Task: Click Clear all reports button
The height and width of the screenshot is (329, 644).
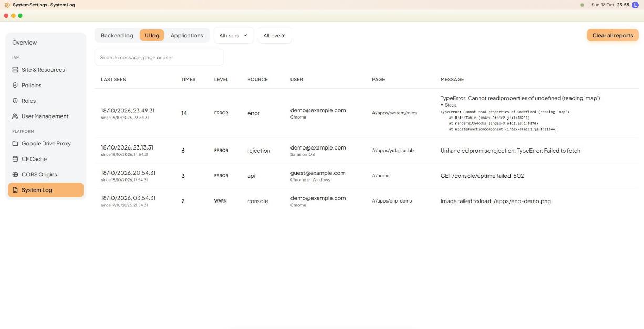Action: click(x=612, y=35)
